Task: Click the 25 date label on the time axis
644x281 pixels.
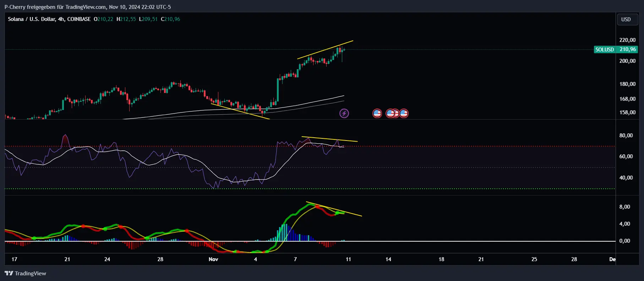Action: pos(534,259)
